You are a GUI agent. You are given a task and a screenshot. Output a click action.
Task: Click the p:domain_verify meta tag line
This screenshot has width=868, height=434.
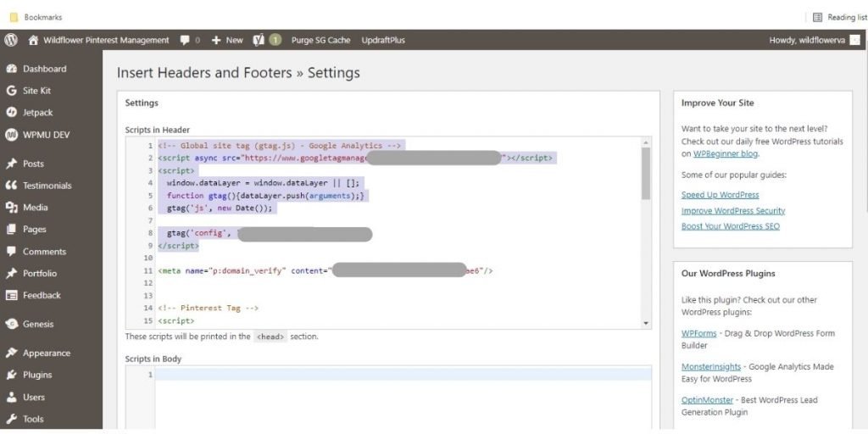pyautogui.click(x=325, y=271)
